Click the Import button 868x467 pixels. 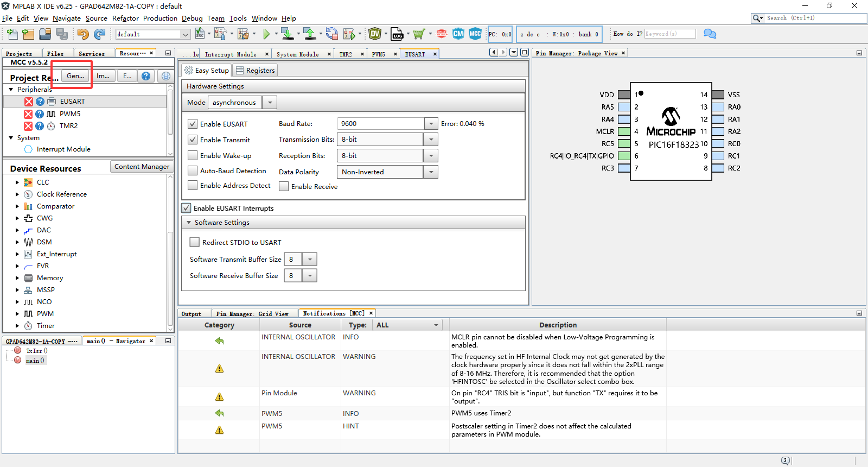[103, 76]
